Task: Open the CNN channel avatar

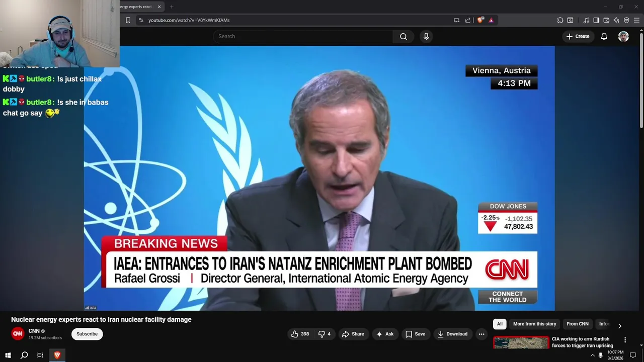Action: (x=18, y=334)
